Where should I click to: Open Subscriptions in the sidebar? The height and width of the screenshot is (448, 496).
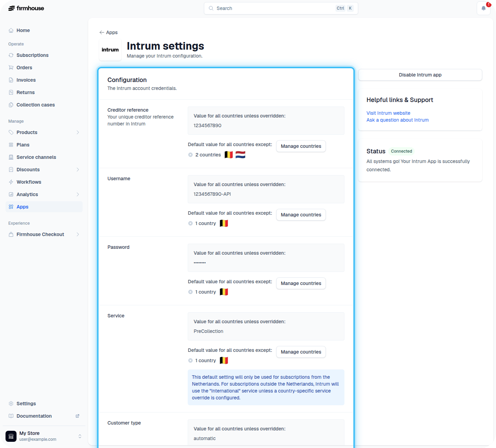pyautogui.click(x=44, y=55)
